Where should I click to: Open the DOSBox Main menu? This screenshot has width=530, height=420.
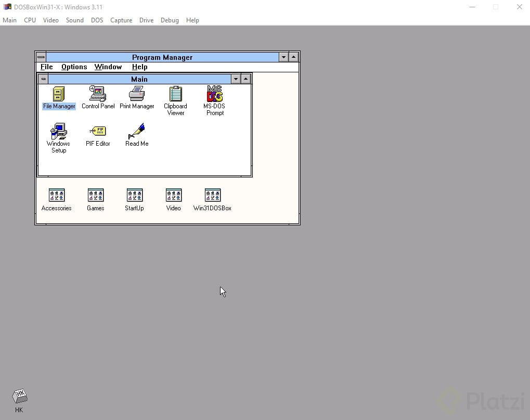pyautogui.click(x=9, y=20)
